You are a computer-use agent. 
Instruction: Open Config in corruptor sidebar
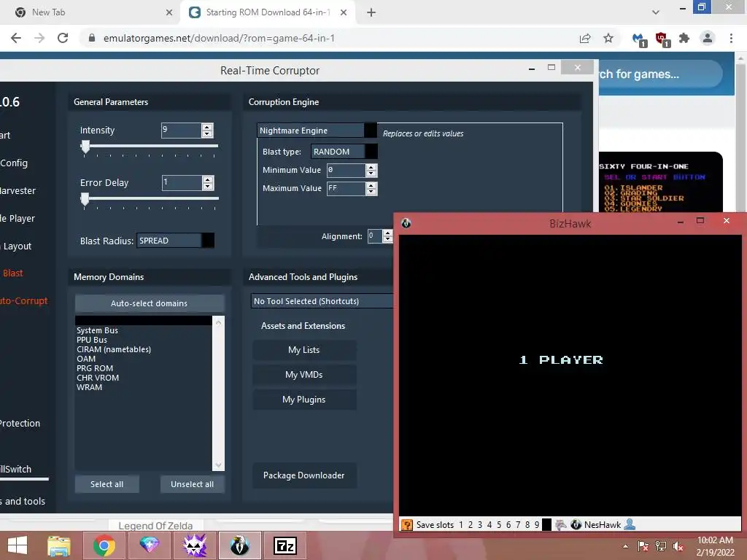14,163
